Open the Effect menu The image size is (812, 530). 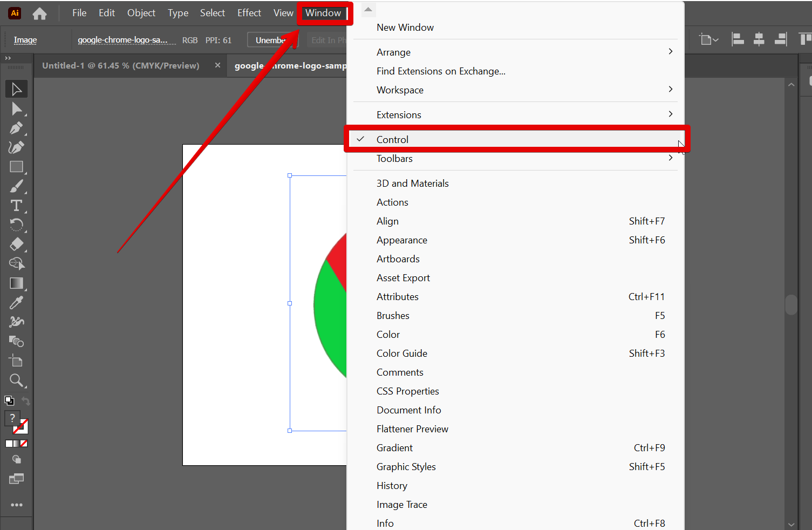[249, 13]
